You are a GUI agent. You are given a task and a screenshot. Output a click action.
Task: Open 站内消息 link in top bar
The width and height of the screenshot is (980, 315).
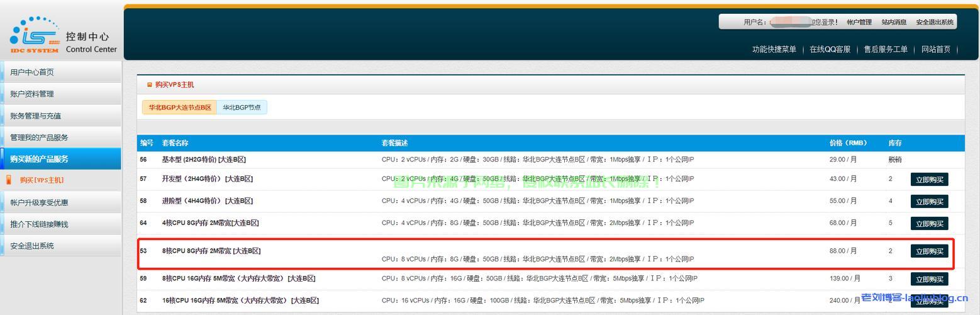(894, 22)
